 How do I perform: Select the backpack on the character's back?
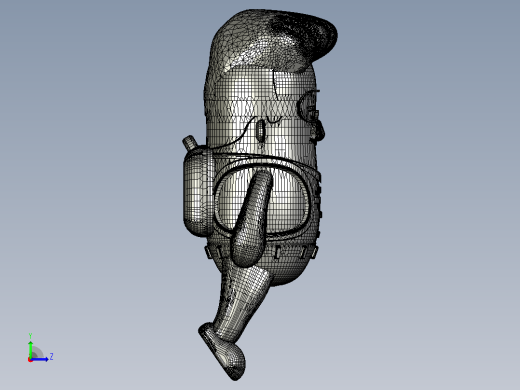tap(198, 193)
